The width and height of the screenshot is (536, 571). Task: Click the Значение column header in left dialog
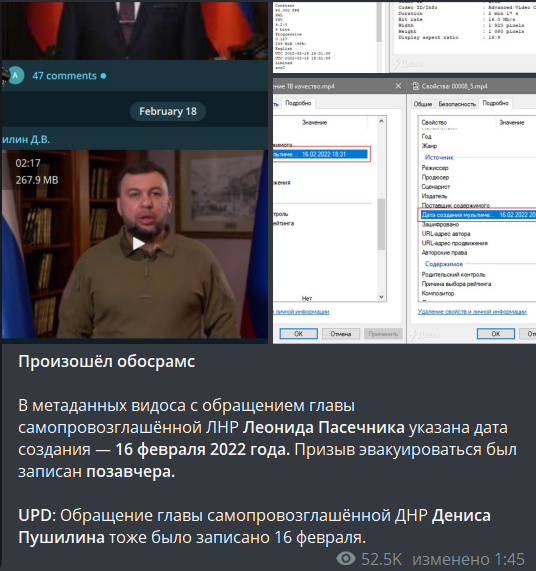[314, 123]
